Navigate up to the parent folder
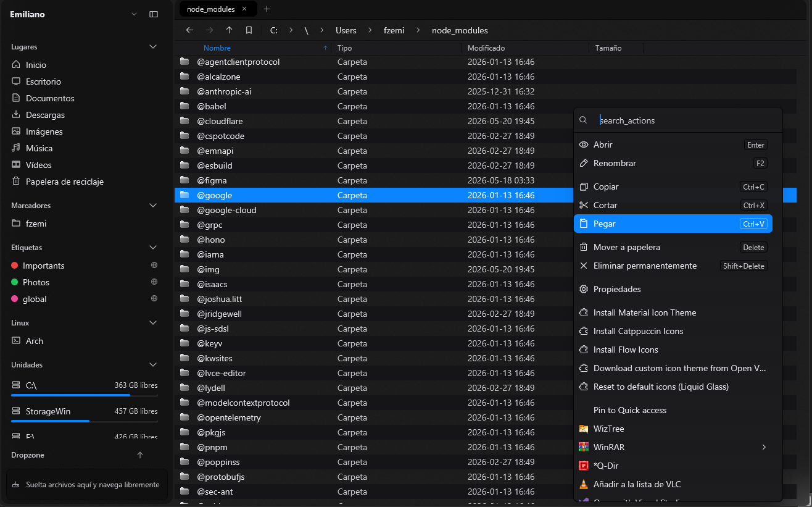The width and height of the screenshot is (812, 507). 229,30
